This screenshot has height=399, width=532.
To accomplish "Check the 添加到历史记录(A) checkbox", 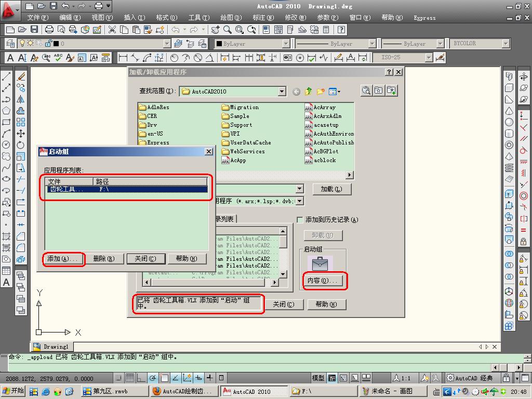I will pos(300,220).
